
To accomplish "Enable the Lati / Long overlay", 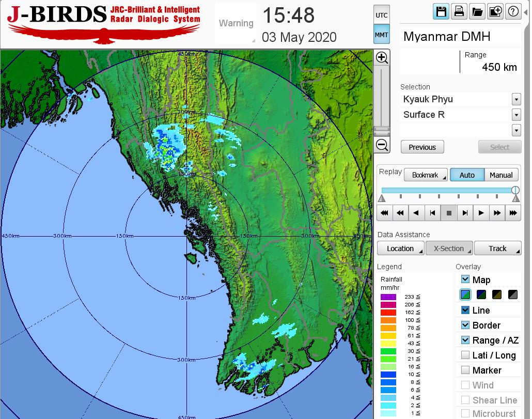I will pos(465,355).
